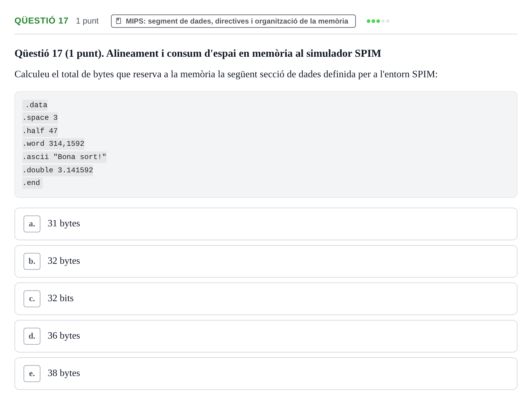Viewport: 532px width, 405px height.
Task: Open the MIPS segment de dades topic tag
Action: pyautogui.click(x=233, y=21)
